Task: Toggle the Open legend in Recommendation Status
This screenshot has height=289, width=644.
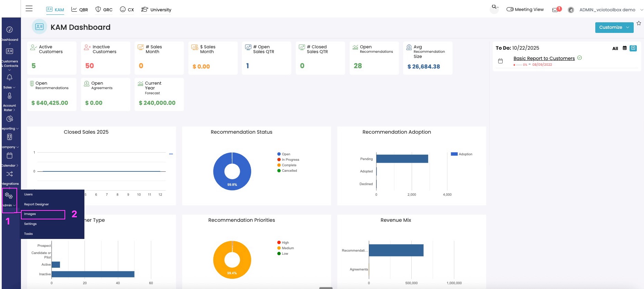Action: click(284, 154)
